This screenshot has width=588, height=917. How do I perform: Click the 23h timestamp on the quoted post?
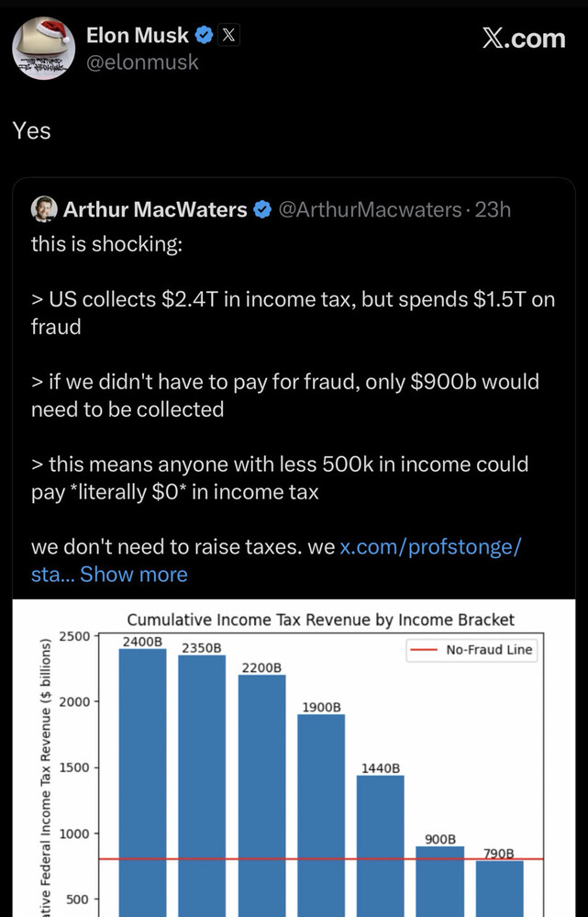(493, 209)
